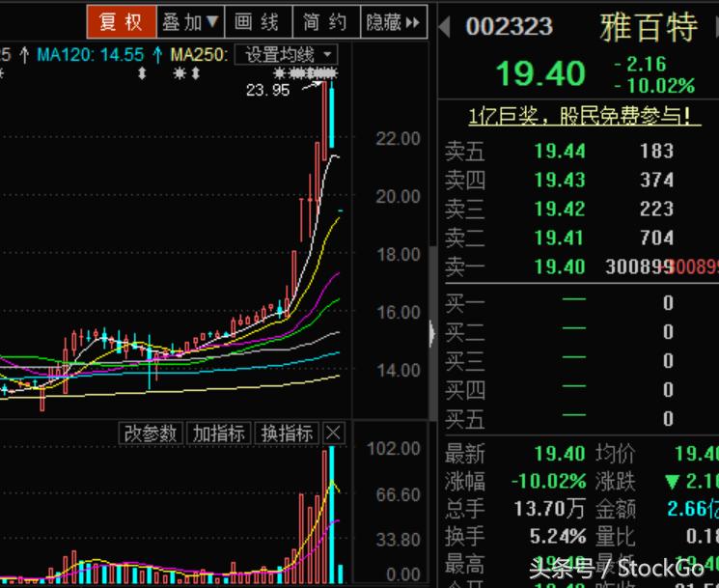Click the 买一 row label
Image resolution: width=719 pixels, height=588 pixels.
[x=464, y=303]
